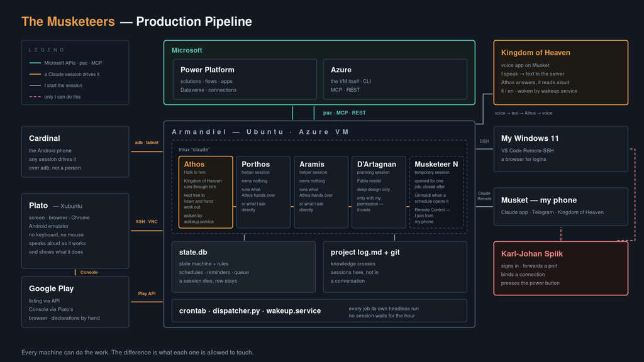Click the orange legend line swatch
The image size is (644, 362).
click(35, 74)
